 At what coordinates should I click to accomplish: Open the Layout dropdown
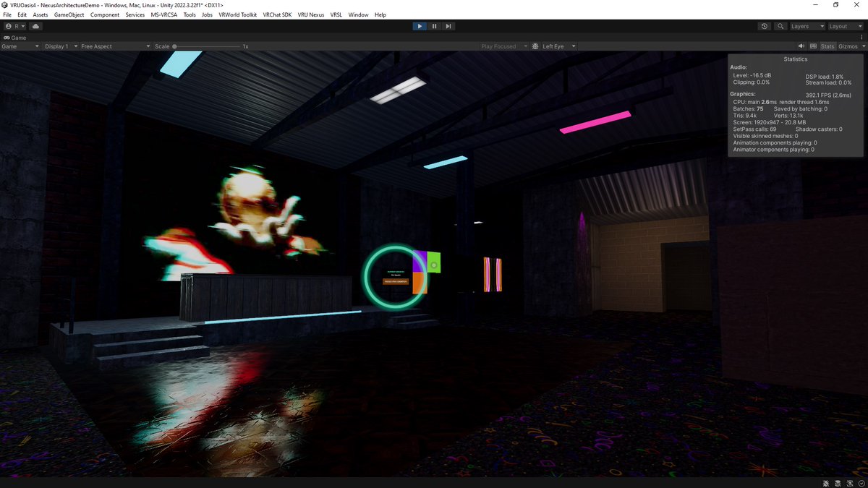click(845, 26)
